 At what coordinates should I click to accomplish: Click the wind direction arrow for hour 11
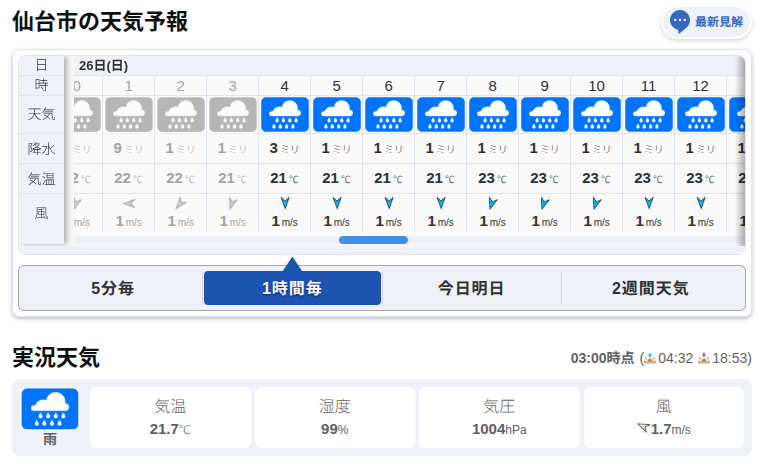(x=649, y=203)
